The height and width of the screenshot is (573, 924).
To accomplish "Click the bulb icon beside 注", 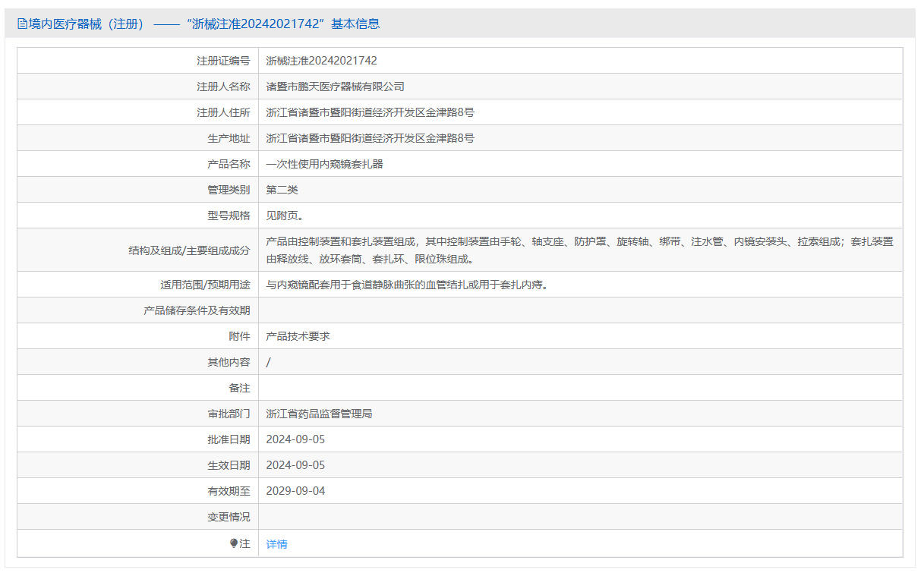I will coord(234,543).
